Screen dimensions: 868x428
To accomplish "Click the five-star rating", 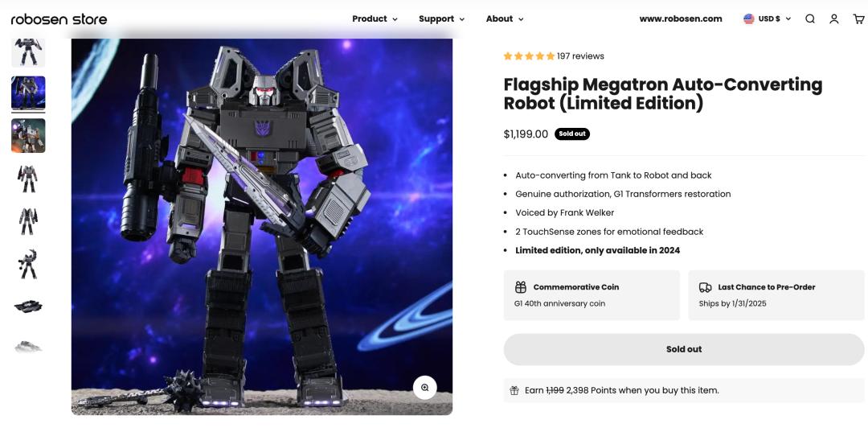I will point(529,56).
